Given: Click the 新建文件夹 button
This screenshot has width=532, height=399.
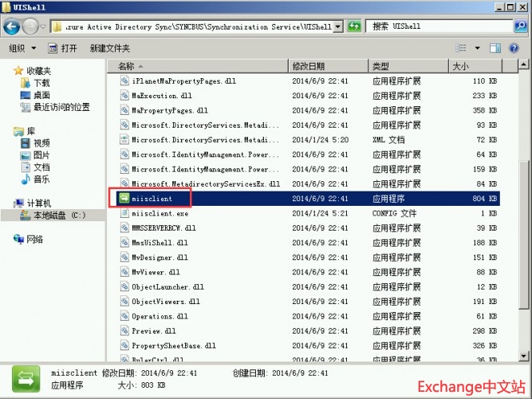Looking at the screenshot, I should pos(109,49).
